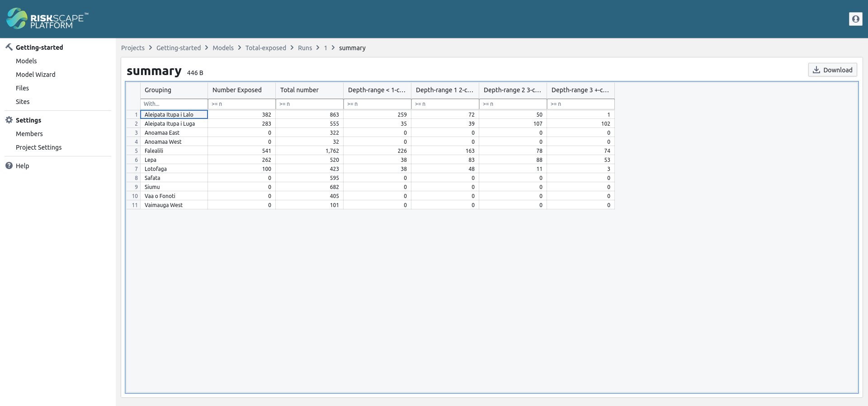This screenshot has height=406, width=868.
Task: Click the Depth-range < 1 column header
Action: click(x=377, y=90)
